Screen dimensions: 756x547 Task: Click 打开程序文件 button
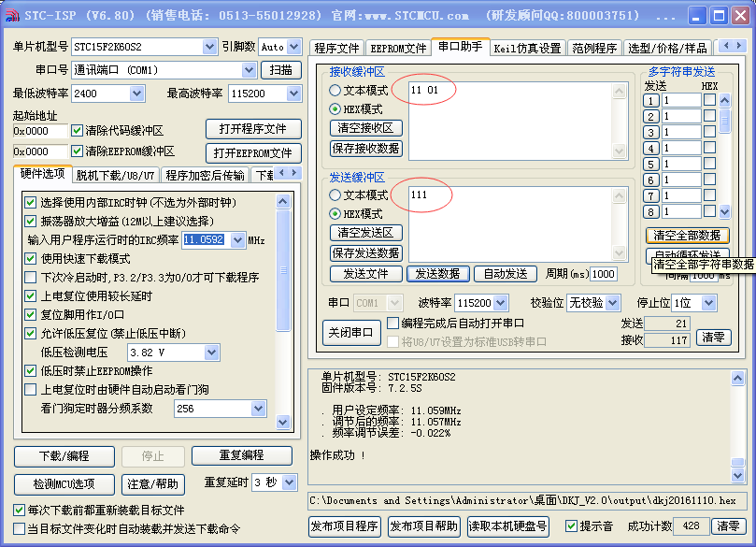click(253, 129)
